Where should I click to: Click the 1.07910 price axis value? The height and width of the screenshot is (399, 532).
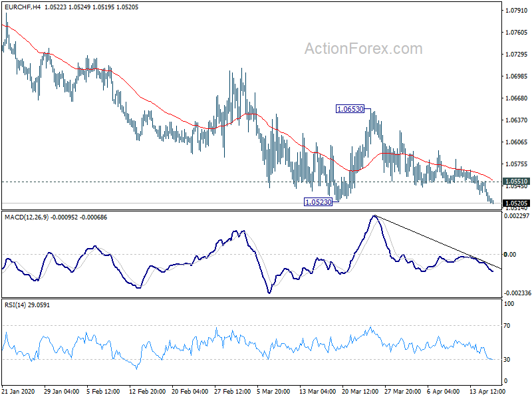[x=517, y=11]
